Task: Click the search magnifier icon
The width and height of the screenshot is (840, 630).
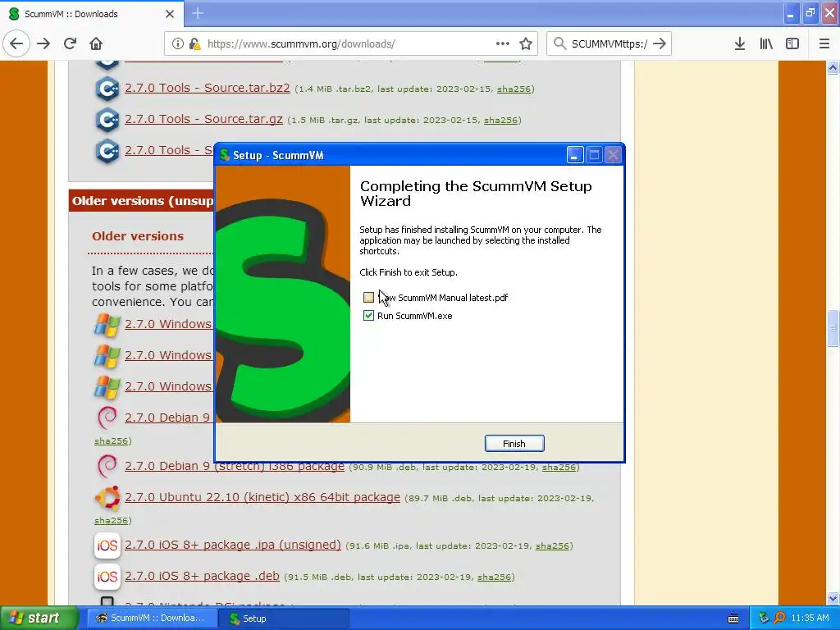Action: (559, 43)
